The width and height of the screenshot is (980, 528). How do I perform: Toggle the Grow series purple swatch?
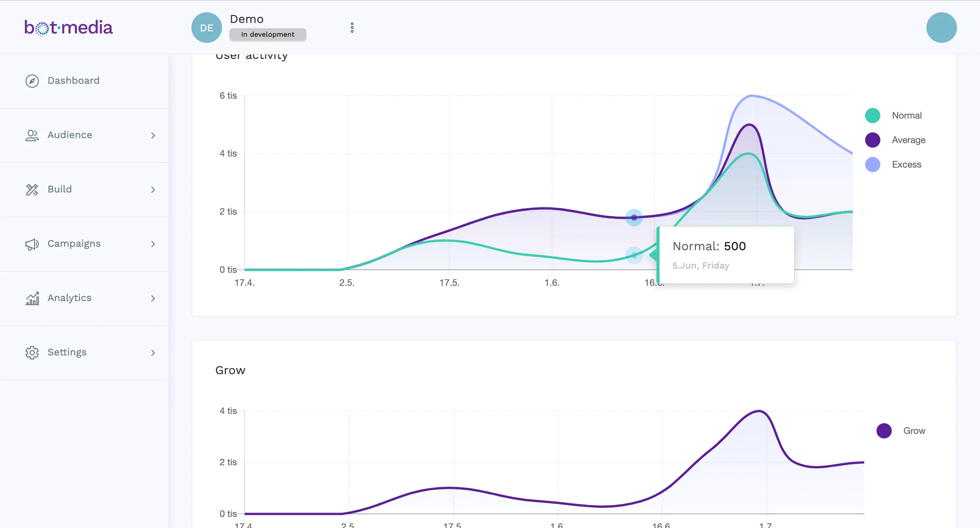click(x=884, y=430)
